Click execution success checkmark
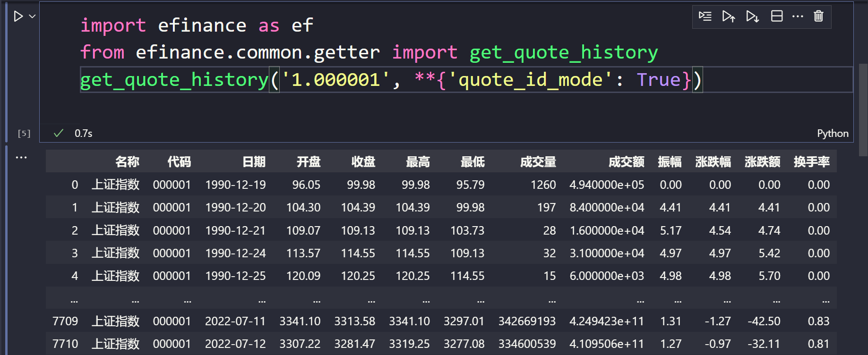Screen dimensions: 868x355 [59, 134]
